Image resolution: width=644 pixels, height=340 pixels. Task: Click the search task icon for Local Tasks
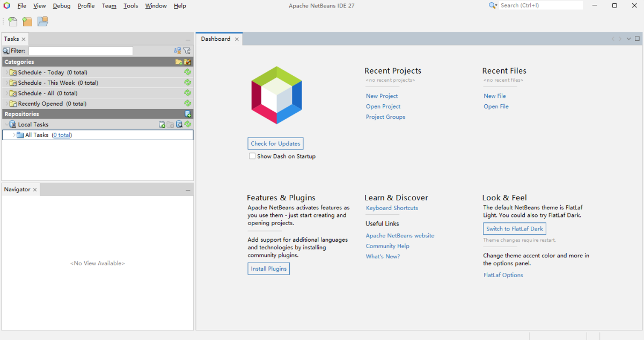[x=179, y=125]
